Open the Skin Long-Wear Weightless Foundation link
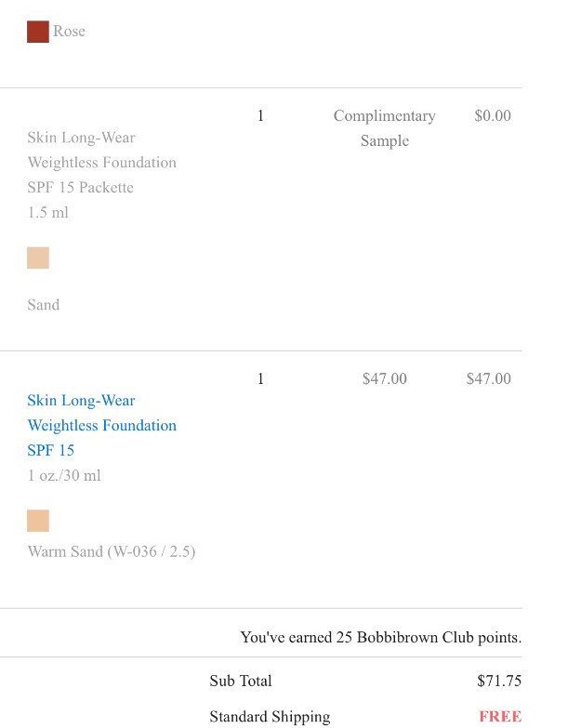Screen dimensions: 581x728 [x=101, y=425]
